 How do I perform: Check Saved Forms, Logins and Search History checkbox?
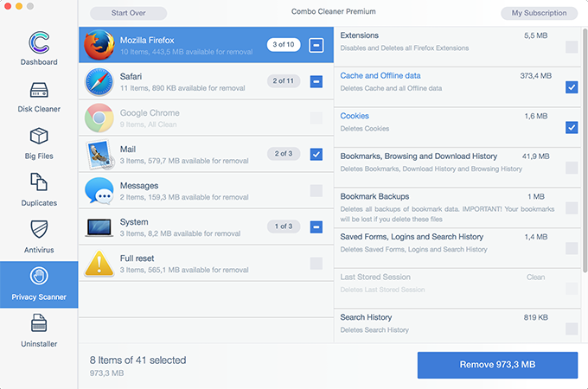pyautogui.click(x=572, y=248)
